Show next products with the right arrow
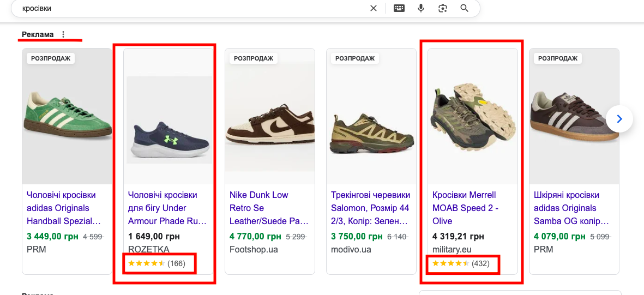644x295 pixels. tap(619, 119)
